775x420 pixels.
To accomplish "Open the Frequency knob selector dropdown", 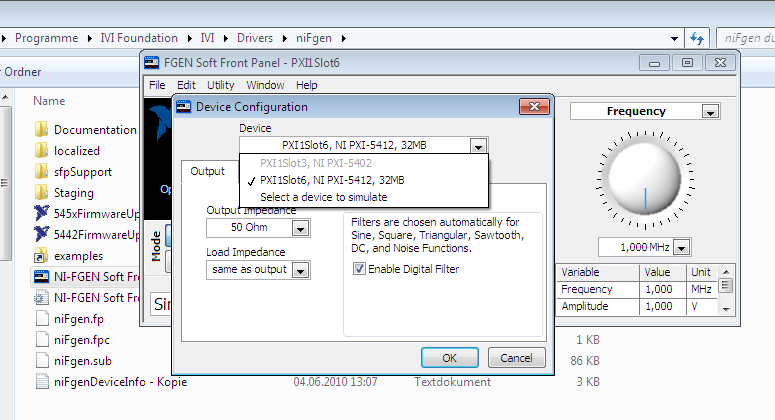I will pyautogui.click(x=710, y=112).
